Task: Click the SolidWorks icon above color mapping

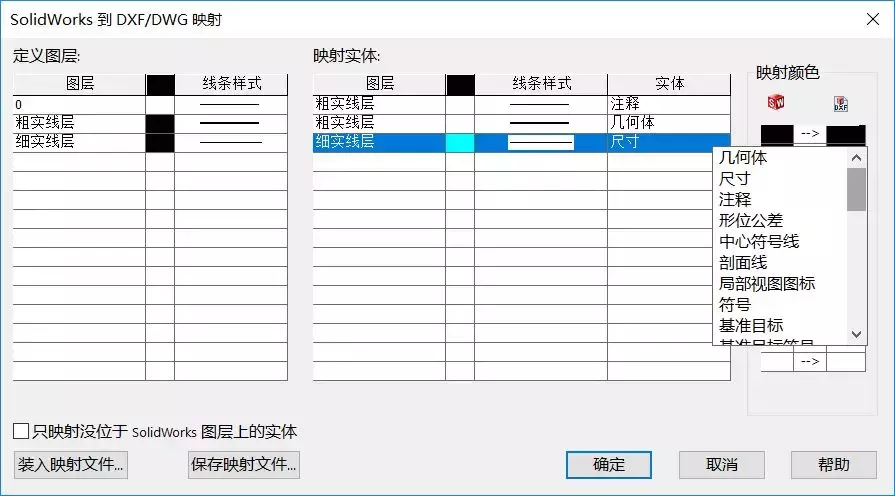Action: coord(776,102)
